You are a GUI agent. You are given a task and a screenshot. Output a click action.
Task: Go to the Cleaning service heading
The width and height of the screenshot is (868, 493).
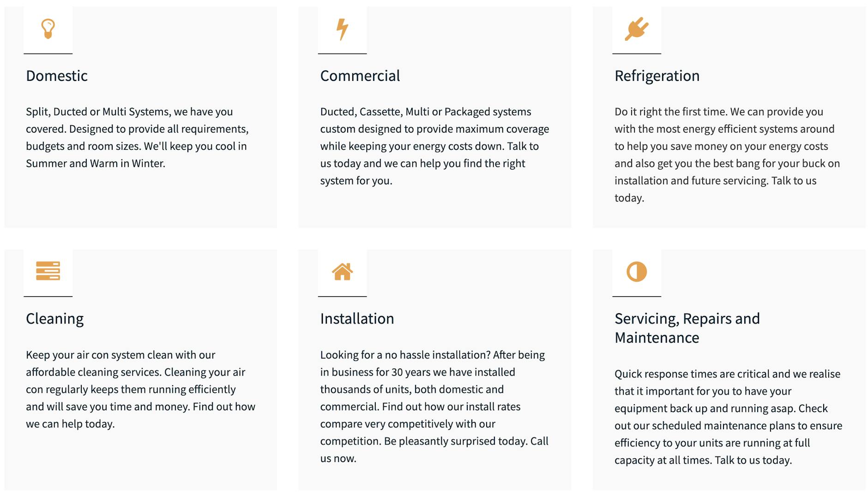click(x=55, y=319)
